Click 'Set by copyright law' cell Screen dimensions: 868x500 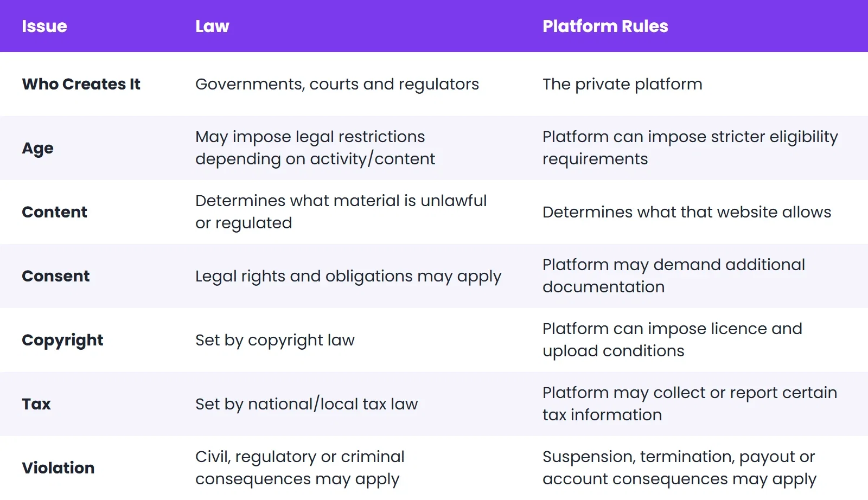(275, 341)
